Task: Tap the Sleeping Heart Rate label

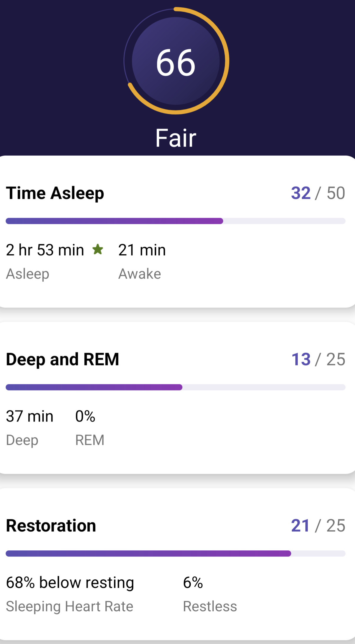Action: tap(70, 606)
